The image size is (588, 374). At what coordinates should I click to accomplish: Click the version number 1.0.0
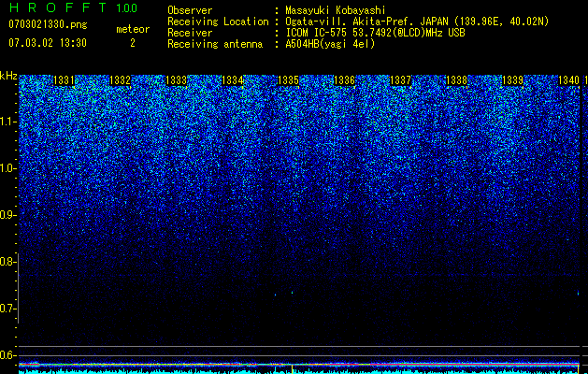pos(127,7)
